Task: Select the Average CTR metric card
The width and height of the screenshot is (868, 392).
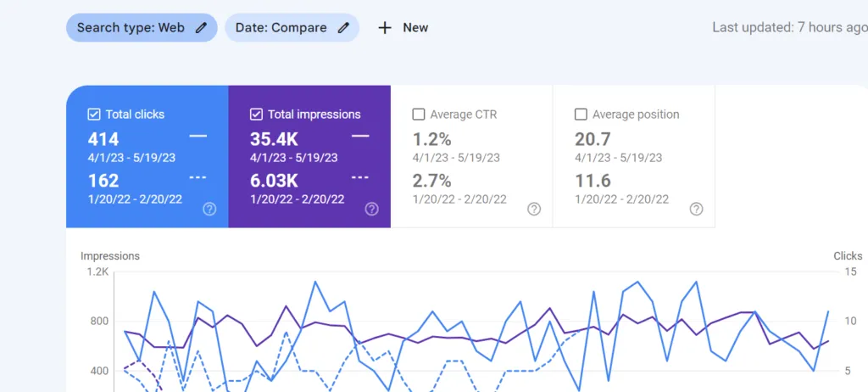Action: pyautogui.click(x=471, y=156)
